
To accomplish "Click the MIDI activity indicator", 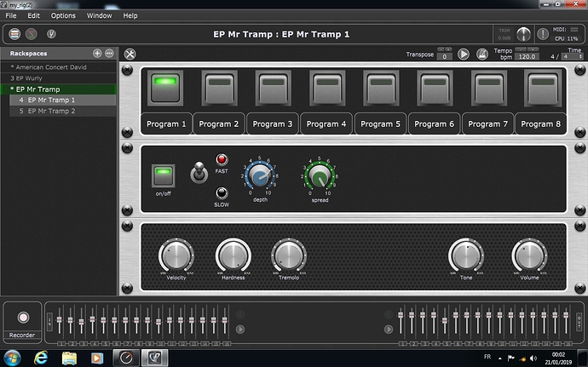I will pyautogui.click(x=574, y=29).
